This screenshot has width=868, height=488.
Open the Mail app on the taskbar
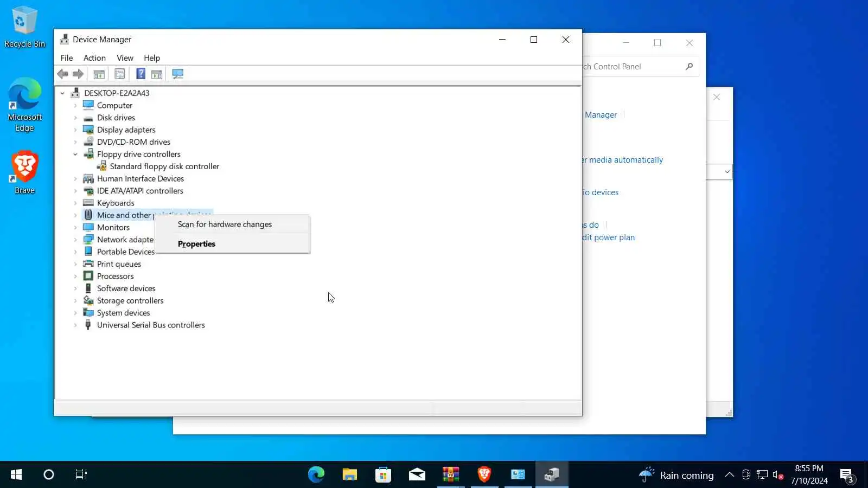[417, 474]
